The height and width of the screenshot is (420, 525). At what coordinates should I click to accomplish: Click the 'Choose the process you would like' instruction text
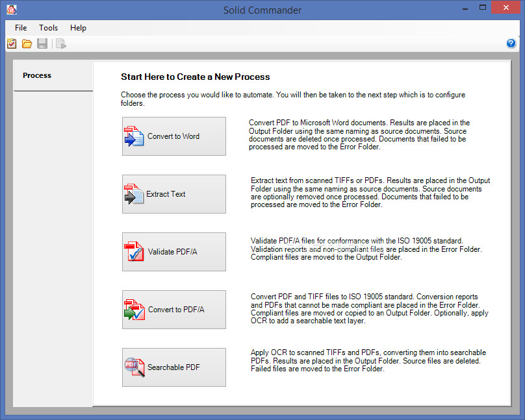[x=293, y=99]
